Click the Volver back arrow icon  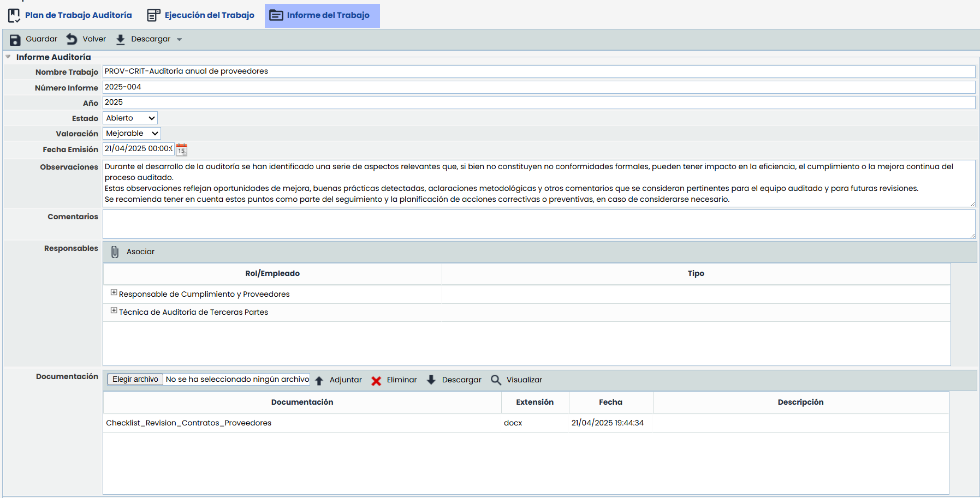(72, 39)
